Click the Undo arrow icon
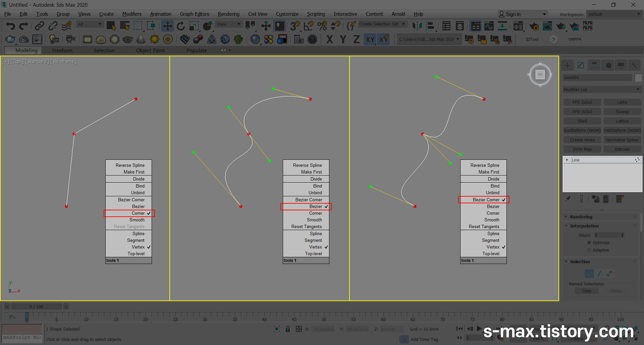 tap(11, 26)
